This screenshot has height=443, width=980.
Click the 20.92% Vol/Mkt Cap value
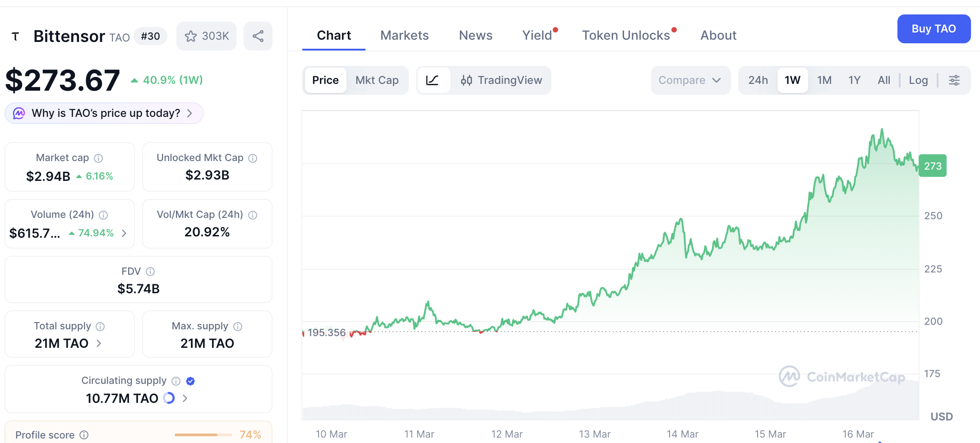point(207,232)
